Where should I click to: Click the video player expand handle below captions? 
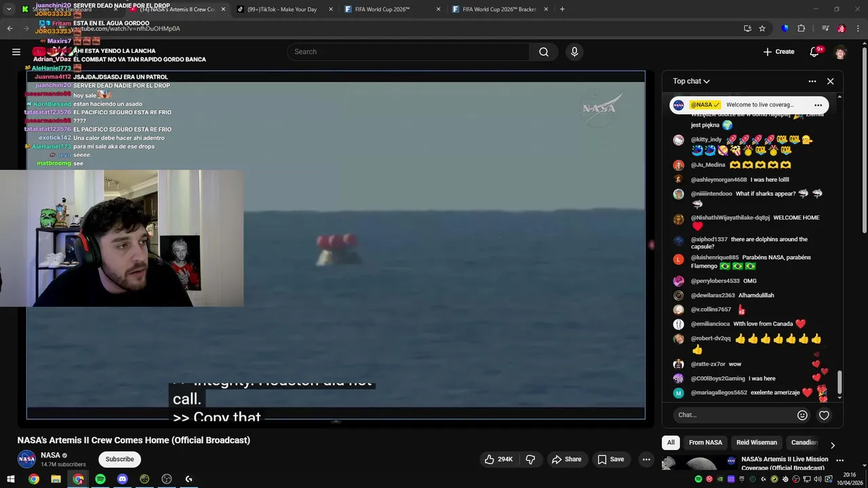tap(336, 422)
